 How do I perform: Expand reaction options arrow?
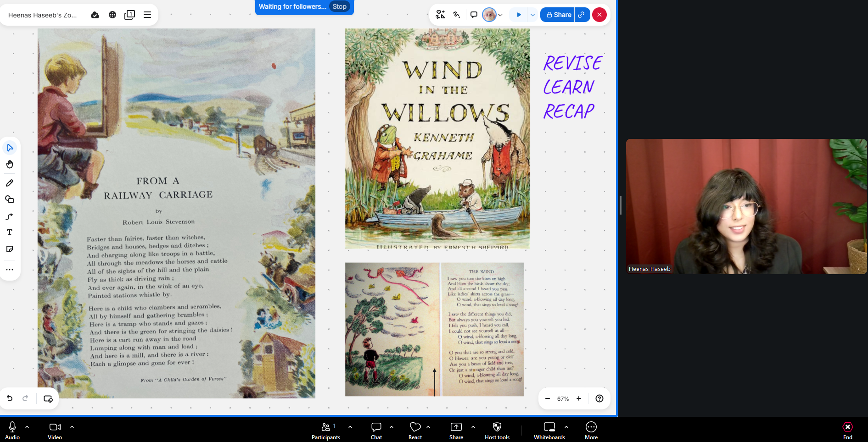pos(428,427)
